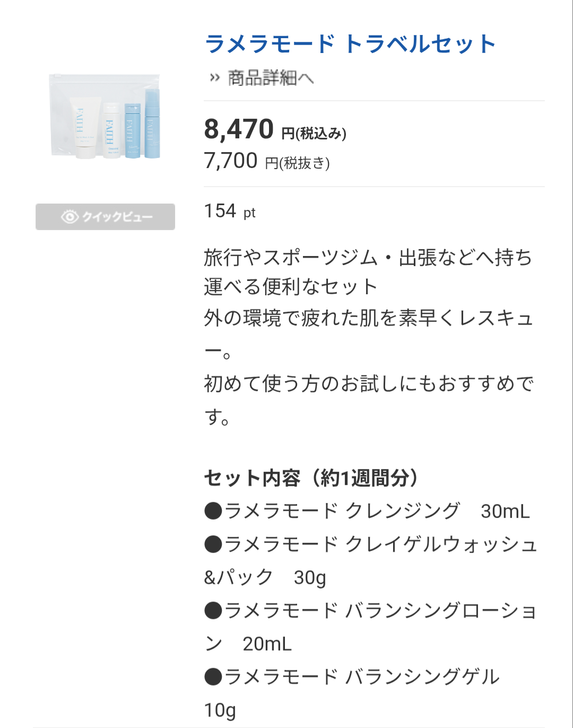Click the 旅行やスポーツジム description text
Image resolution: width=573 pixels, height=728 pixels.
(368, 258)
